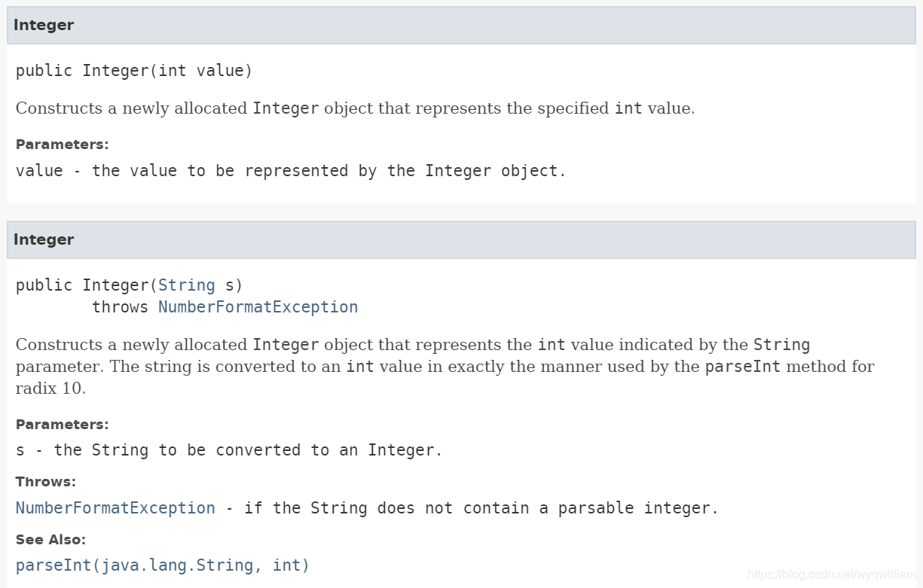Click the Parameters label of the int constructor

63,145
